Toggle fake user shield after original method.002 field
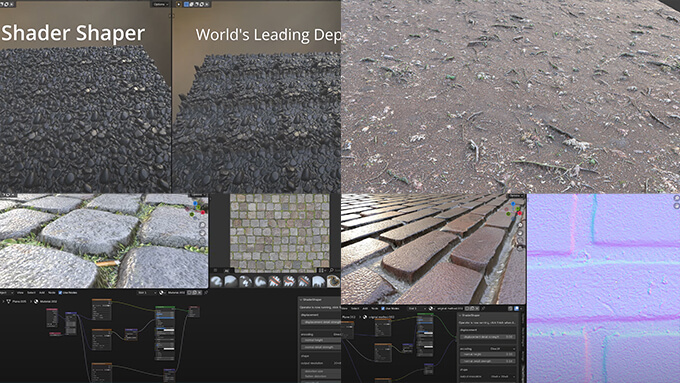 click(x=467, y=308)
